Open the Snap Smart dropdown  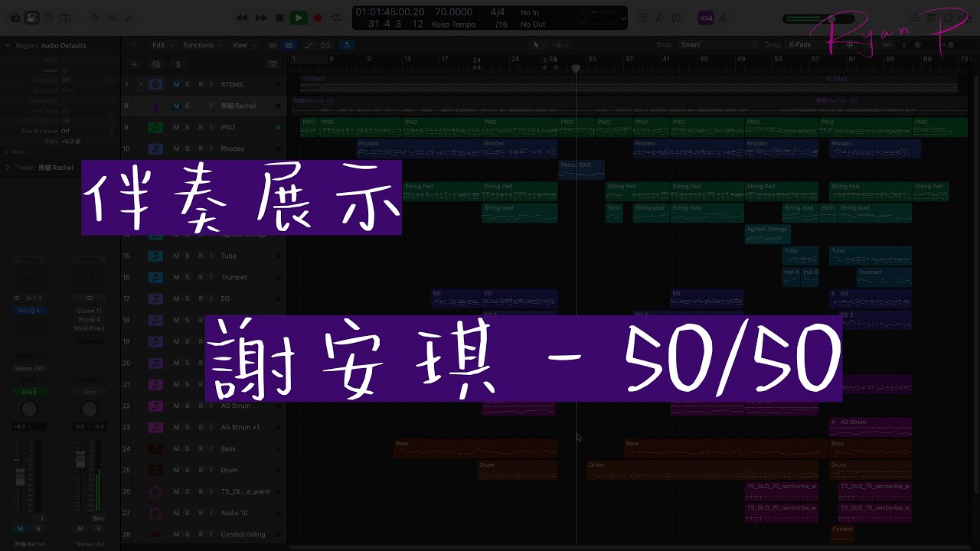coord(718,45)
